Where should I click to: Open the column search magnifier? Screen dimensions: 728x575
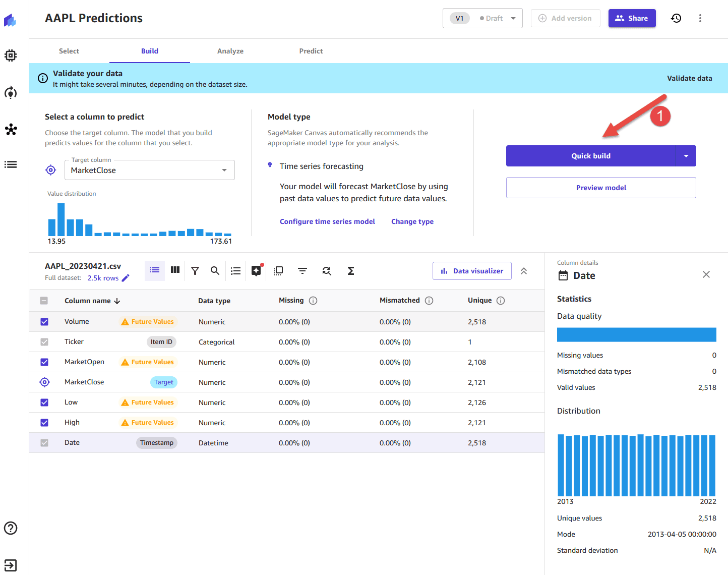tap(215, 271)
